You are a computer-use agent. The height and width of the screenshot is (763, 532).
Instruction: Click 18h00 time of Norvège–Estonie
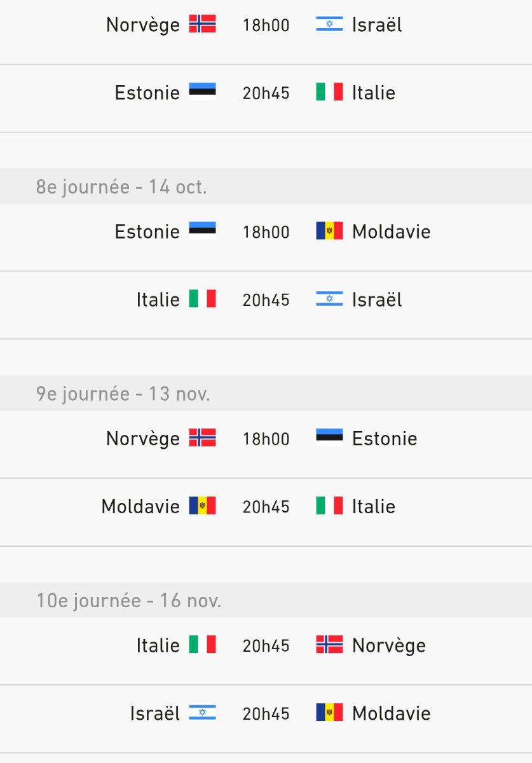266,439
